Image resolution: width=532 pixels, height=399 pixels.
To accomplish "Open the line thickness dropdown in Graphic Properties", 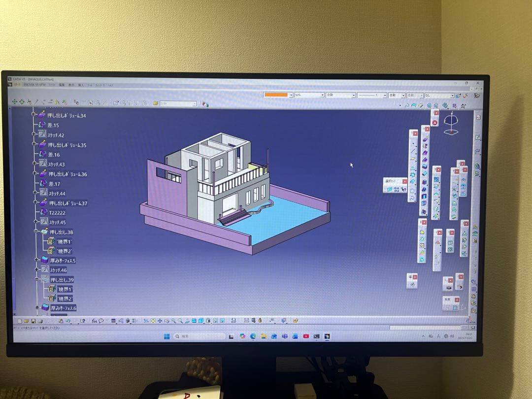I will pos(385,94).
